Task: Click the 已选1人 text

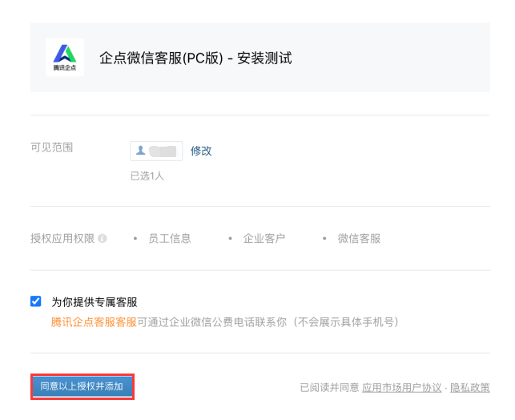Action: tap(147, 176)
